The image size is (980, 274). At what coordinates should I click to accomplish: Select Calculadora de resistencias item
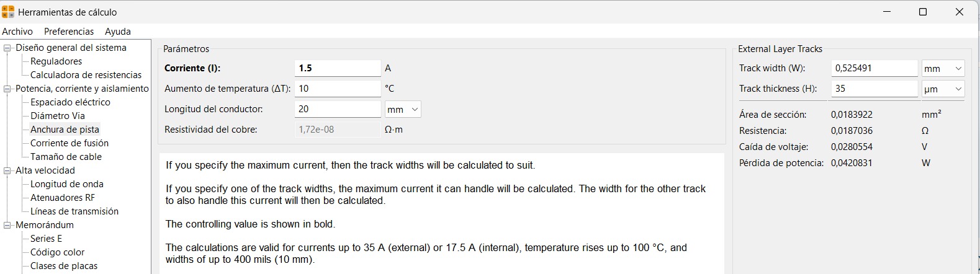(x=86, y=75)
